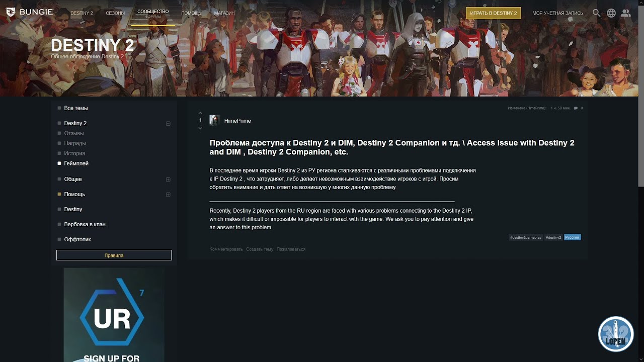Select Отзывы subcategory
Viewport: 644px width, 362px height.
point(74,133)
